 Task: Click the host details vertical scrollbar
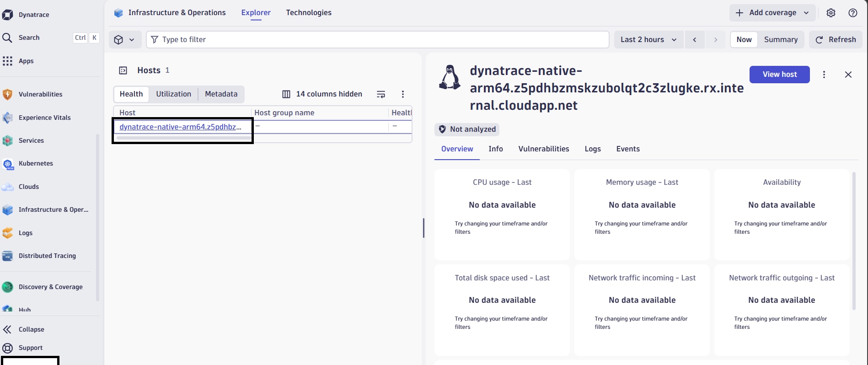tap(854, 241)
